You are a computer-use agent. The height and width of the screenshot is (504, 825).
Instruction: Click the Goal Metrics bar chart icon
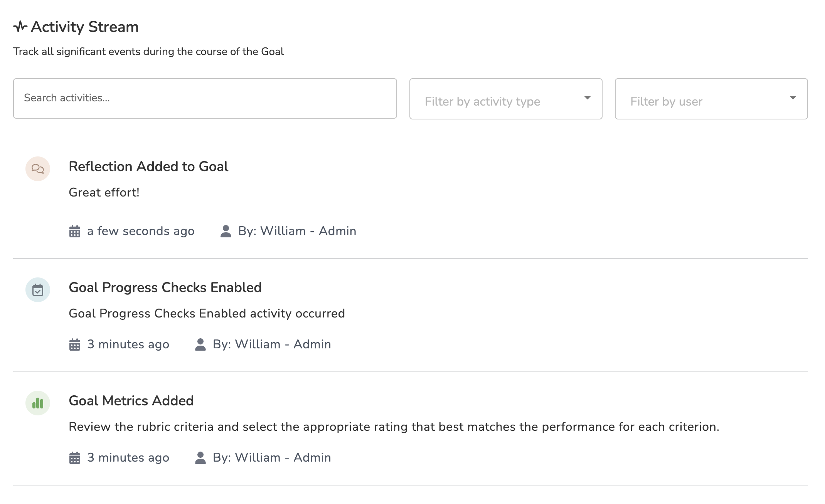pyautogui.click(x=38, y=403)
